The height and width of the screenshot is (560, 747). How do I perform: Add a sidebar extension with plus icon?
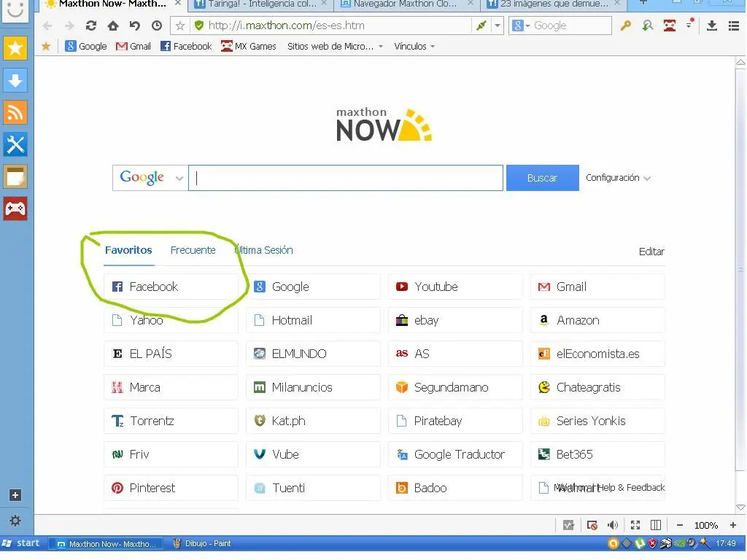point(15,495)
